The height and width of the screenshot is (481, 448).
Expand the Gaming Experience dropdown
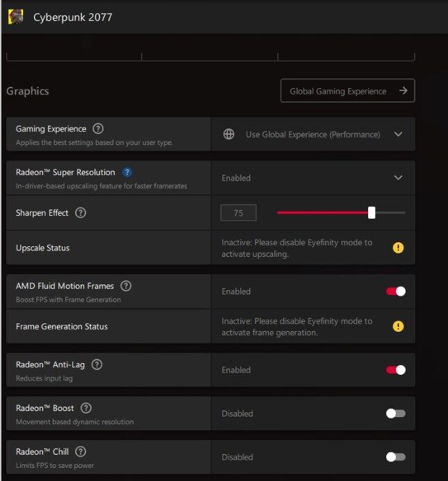point(398,134)
